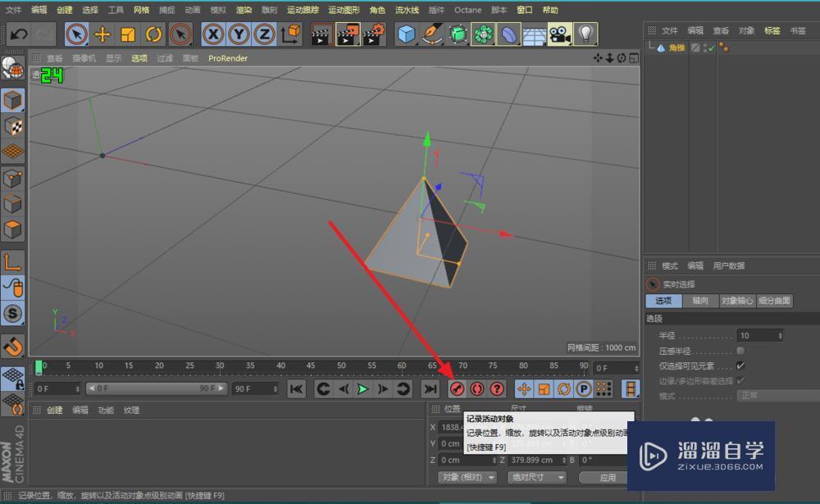Viewport: 820px width, 504px height.
Task: Open the MoGraph array/cloner icon
Action: [483, 34]
